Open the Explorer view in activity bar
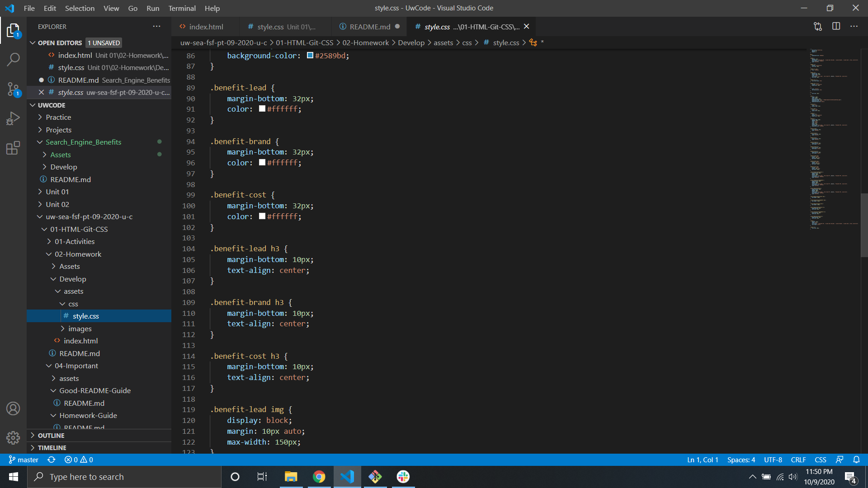The width and height of the screenshot is (868, 488). click(x=14, y=31)
